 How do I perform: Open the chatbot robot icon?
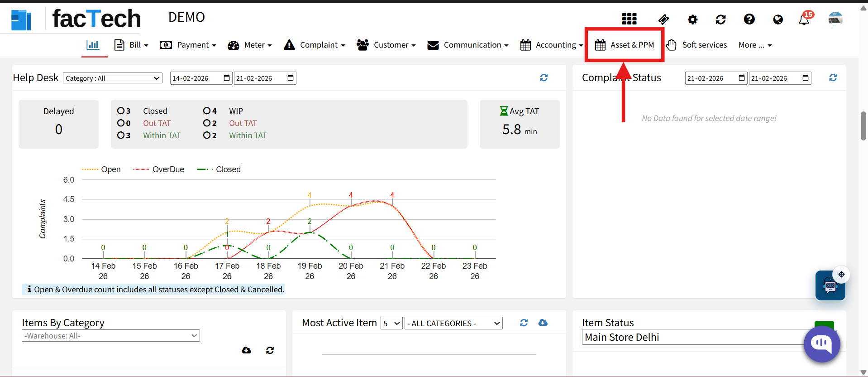coord(830,286)
